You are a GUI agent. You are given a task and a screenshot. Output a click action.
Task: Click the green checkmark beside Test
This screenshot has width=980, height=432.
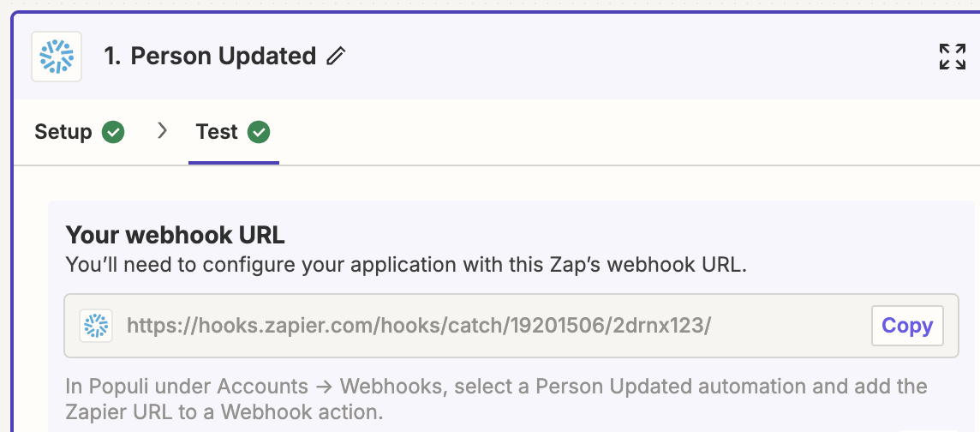pos(259,132)
